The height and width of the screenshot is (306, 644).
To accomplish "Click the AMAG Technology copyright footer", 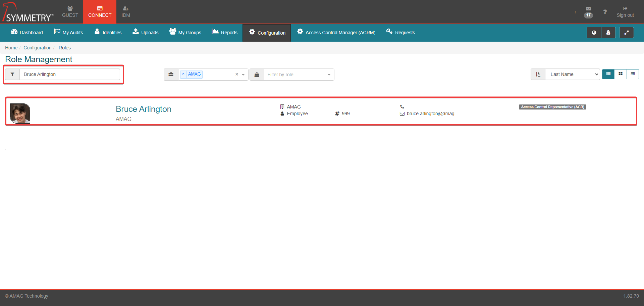I will pos(26,296).
